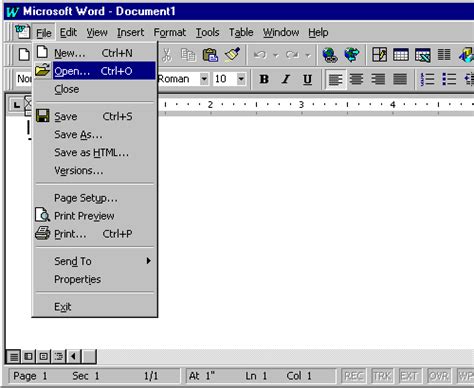Click the tab alignment selector on ruler
Viewport: 474px width, 388px height.
pyautogui.click(x=16, y=105)
